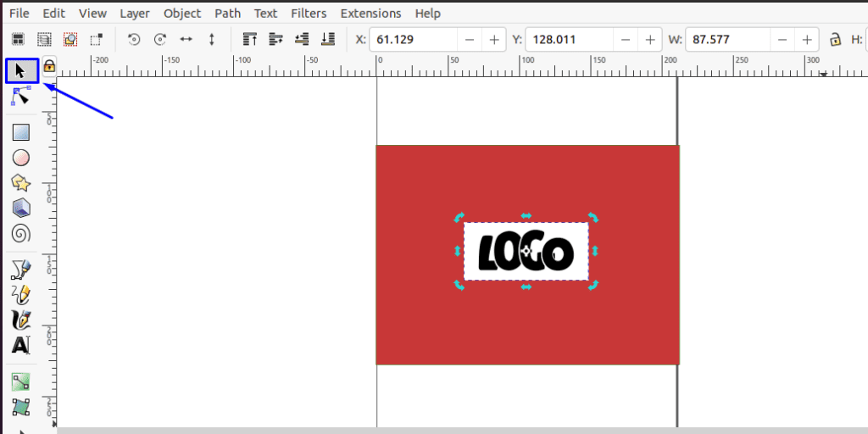Flip selection horizontally
868x434 pixels.
[186, 40]
